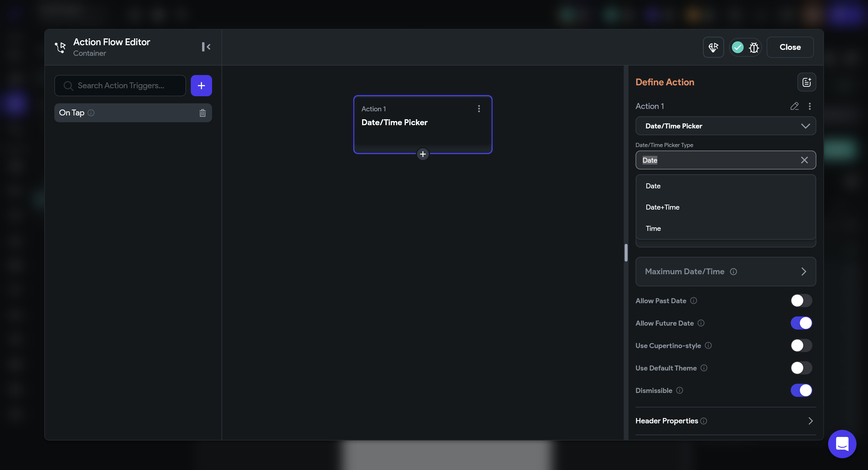868x470 pixels.
Task: Open the Date/Time Picker action type dropdown
Action: point(725,126)
